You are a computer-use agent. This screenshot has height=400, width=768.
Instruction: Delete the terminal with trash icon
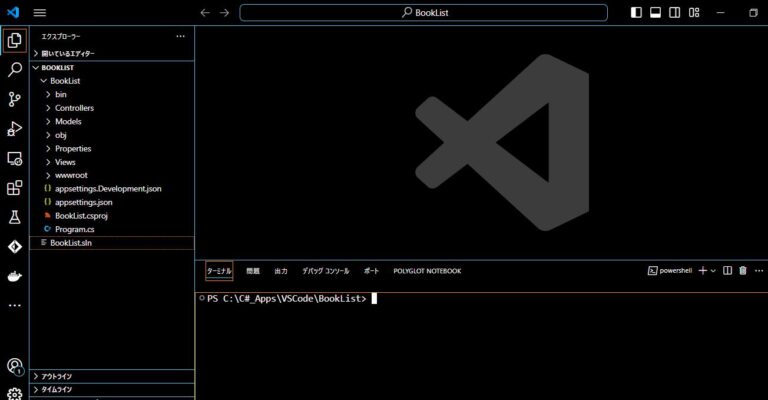(x=742, y=271)
